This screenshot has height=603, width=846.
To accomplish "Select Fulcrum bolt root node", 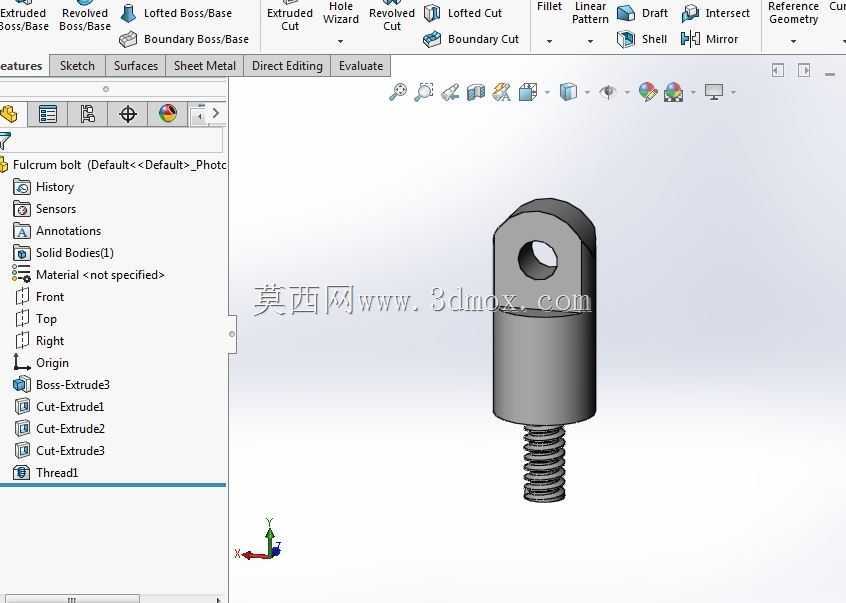I will pyautogui.click(x=113, y=165).
